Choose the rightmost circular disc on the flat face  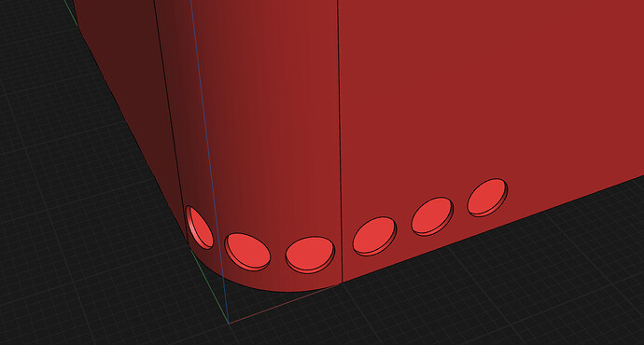click(487, 198)
